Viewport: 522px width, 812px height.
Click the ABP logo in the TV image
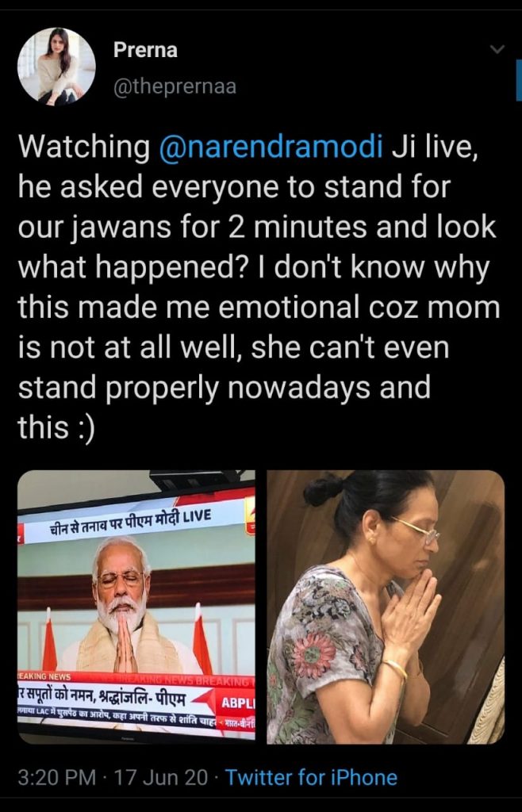(236, 703)
